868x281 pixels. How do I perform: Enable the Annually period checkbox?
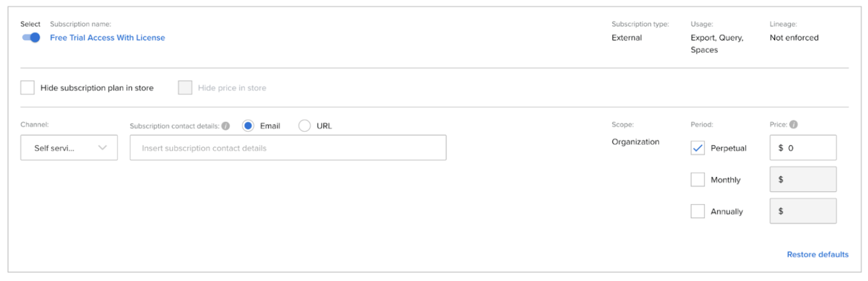[698, 211]
